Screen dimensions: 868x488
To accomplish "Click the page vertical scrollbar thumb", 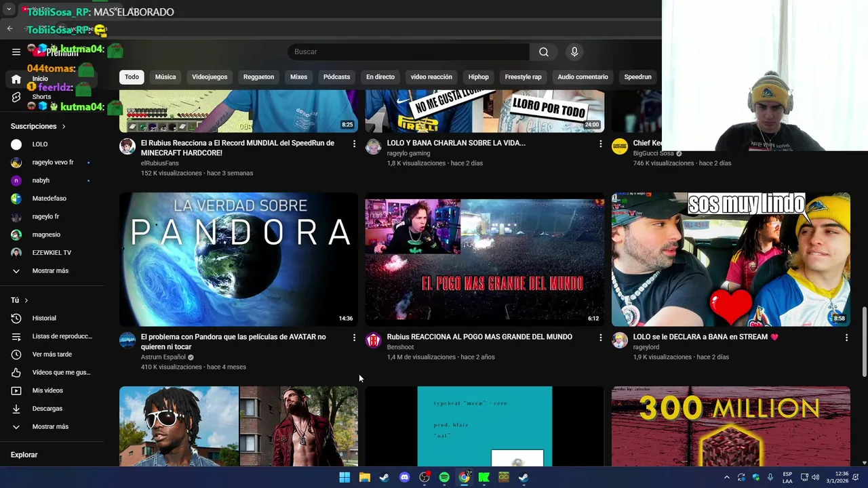I will 864,342.
